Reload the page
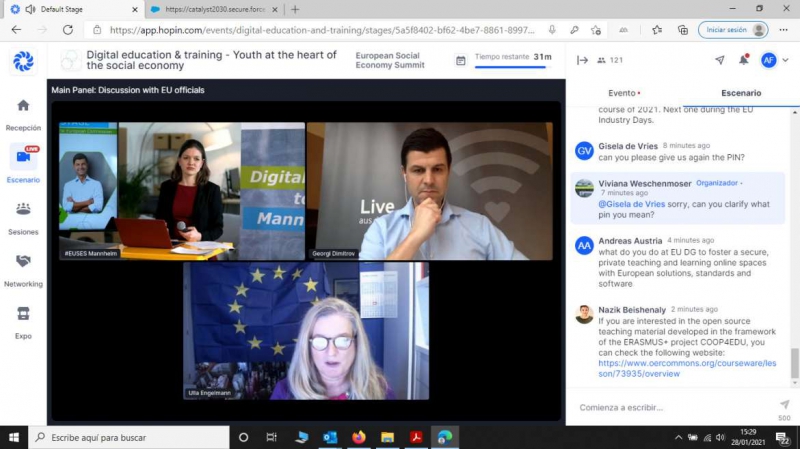This screenshot has height=449, width=800. click(x=67, y=30)
